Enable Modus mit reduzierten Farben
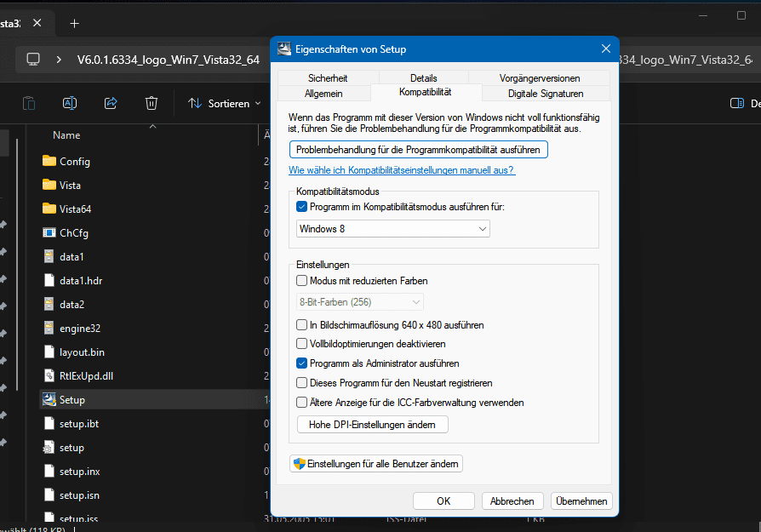The width and height of the screenshot is (761, 532). [301, 281]
